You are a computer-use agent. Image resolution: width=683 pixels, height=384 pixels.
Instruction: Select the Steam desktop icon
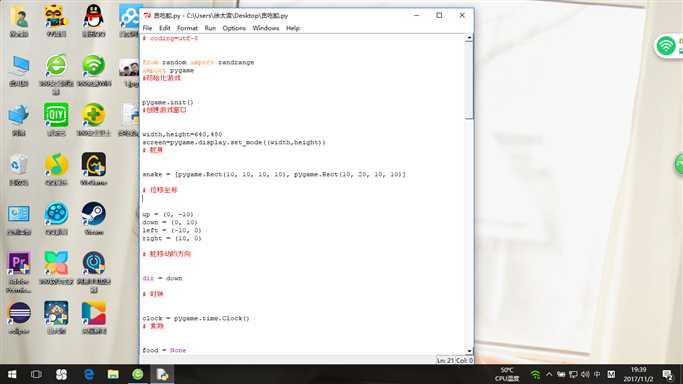click(x=94, y=219)
